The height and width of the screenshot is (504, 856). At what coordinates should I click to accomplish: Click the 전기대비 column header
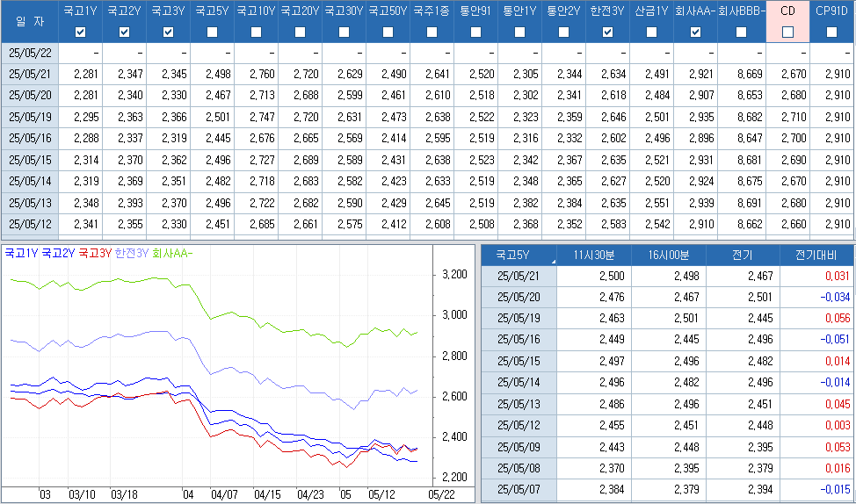point(816,256)
